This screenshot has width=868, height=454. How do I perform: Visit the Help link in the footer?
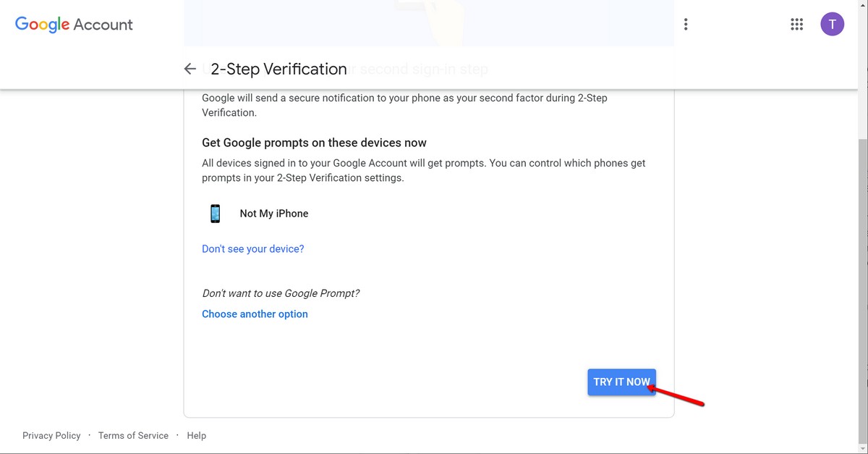click(x=196, y=436)
